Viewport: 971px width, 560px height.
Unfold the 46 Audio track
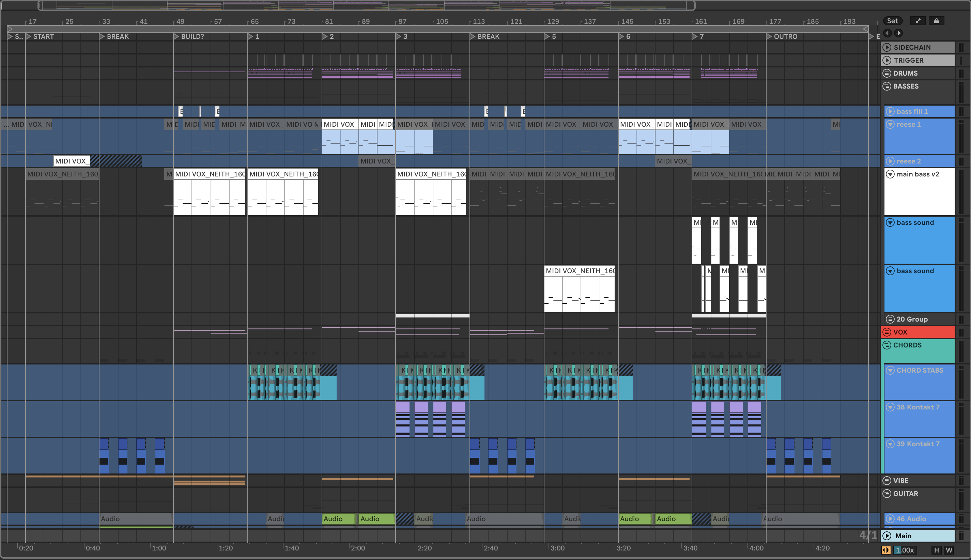pos(890,519)
